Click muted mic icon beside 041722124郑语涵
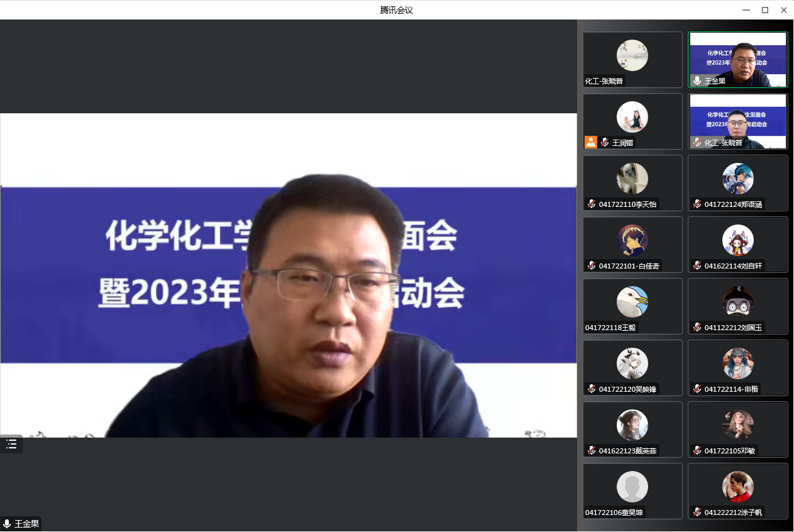This screenshot has height=532, width=794. [x=697, y=204]
